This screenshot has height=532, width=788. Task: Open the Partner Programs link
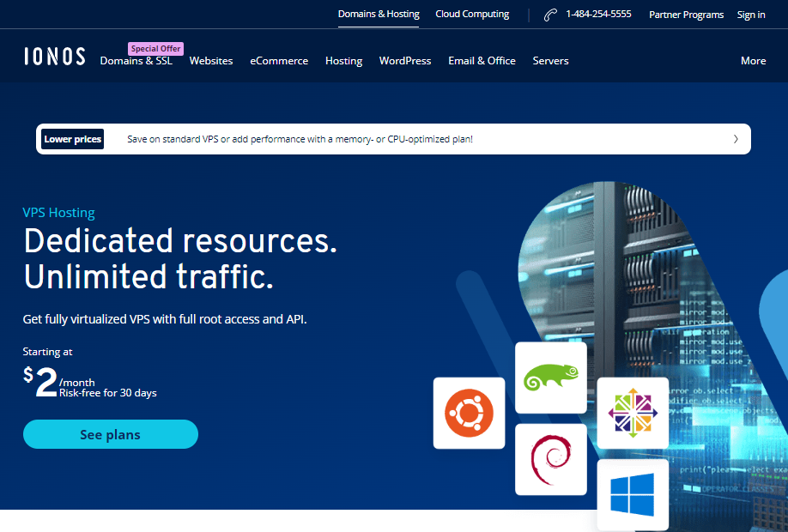point(687,15)
